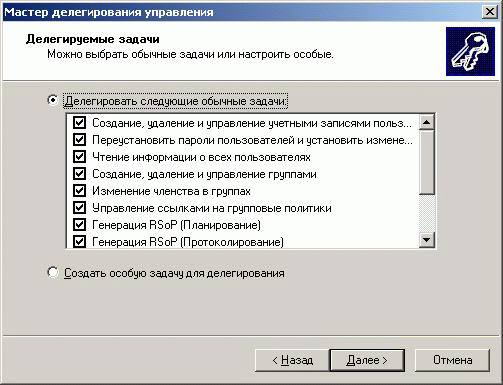The height and width of the screenshot is (385, 503).
Task: Uncheck create, delete and manage groups
Action: pos(79,174)
